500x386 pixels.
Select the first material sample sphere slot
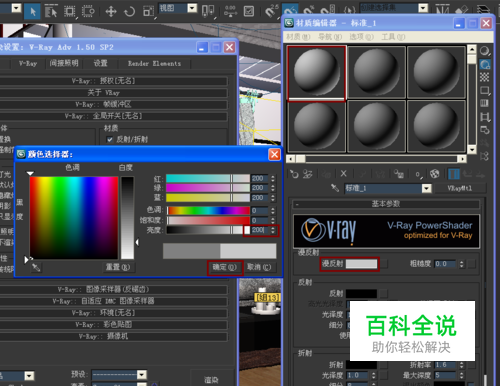tap(316, 73)
